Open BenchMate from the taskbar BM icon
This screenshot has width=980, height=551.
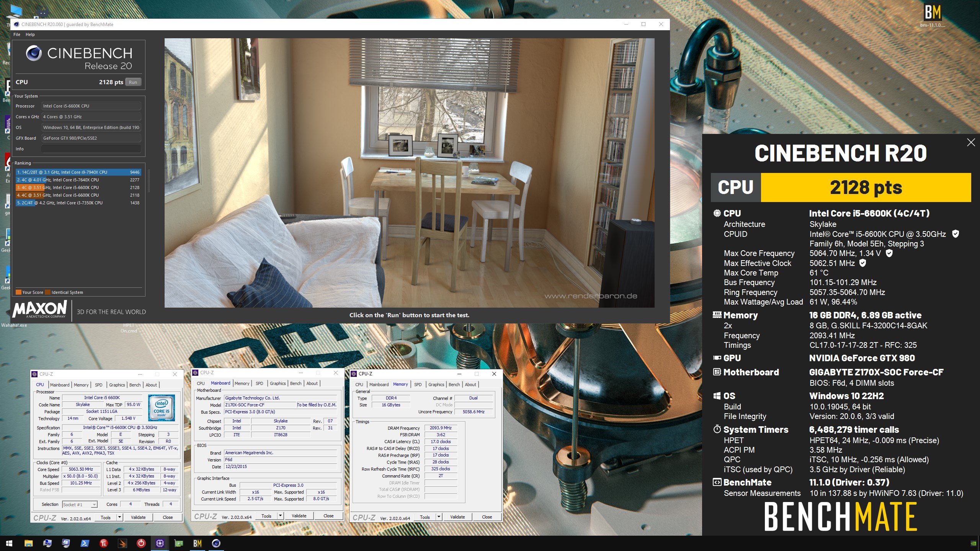197,543
